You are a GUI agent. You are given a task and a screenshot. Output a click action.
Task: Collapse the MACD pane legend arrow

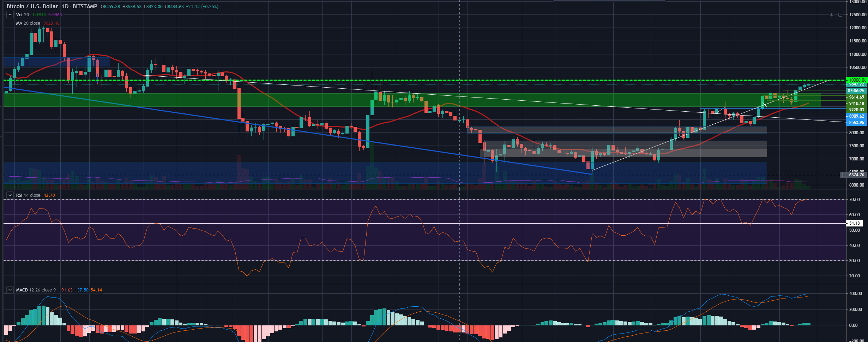coord(10,290)
